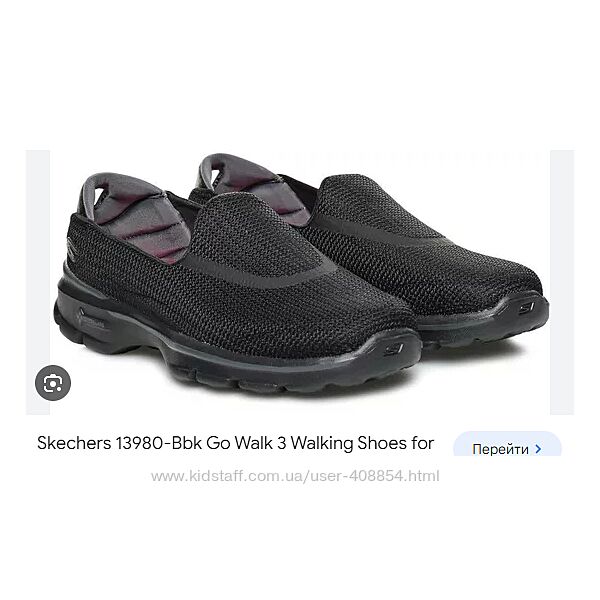The width and height of the screenshot is (600, 600).
Task: Click the S logo on front shoe's sole
Action: 395,349
